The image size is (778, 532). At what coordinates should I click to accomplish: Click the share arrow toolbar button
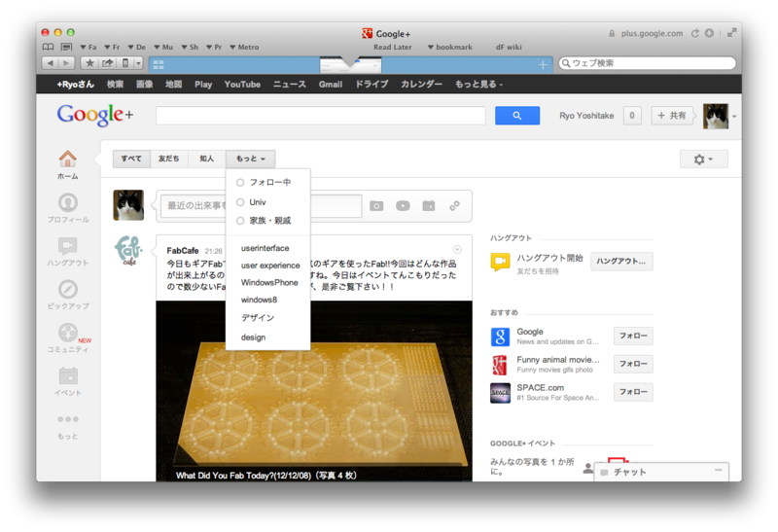(x=107, y=63)
